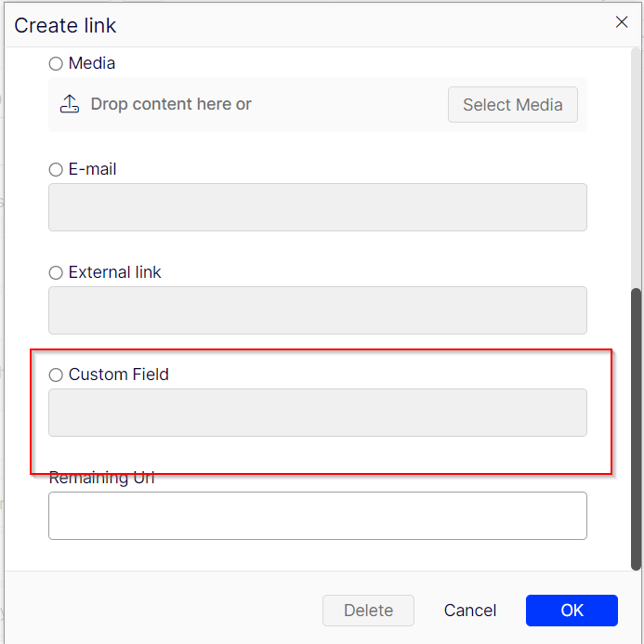
Task: Click the upload icon in the media drop zone
Action: pos(70,104)
